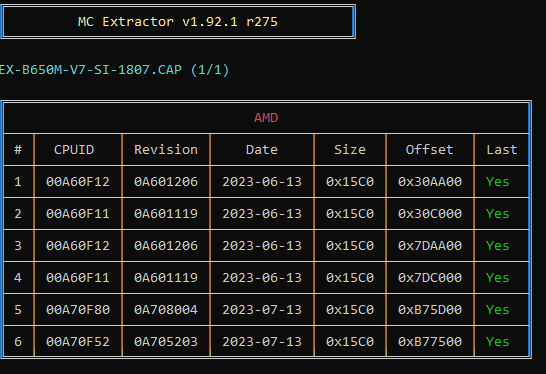Select revision 0A601119 in row 4
The height and width of the screenshot is (374, 546).
point(166,278)
